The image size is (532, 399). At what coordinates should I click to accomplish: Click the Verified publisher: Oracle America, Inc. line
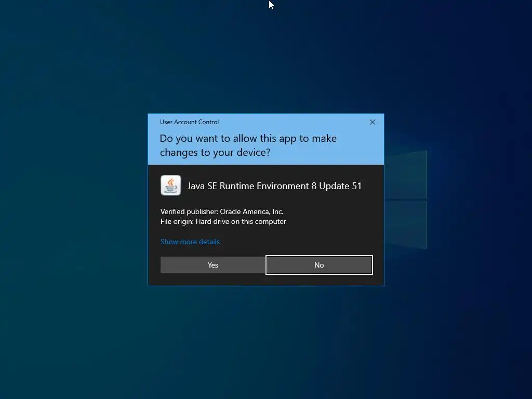[x=222, y=211]
